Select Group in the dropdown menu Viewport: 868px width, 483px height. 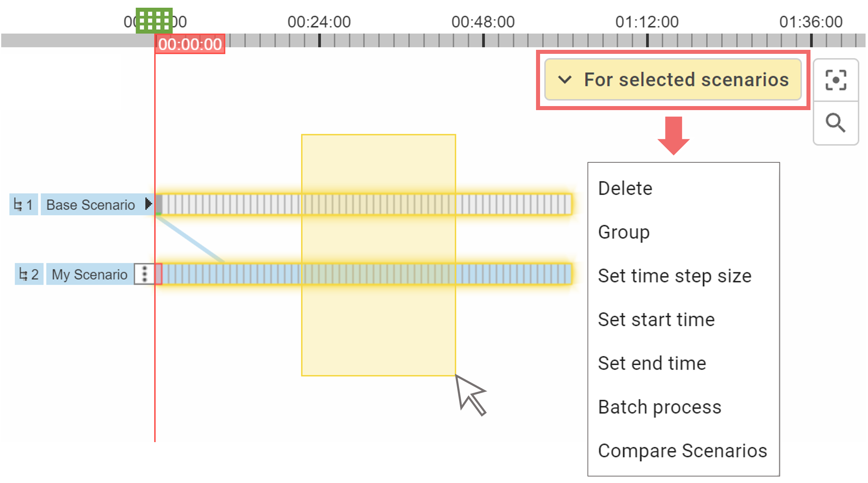623,232
